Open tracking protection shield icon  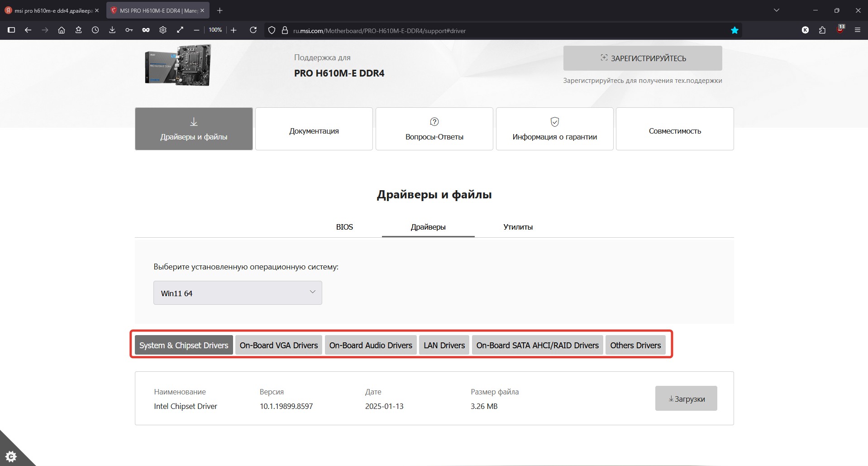272,30
